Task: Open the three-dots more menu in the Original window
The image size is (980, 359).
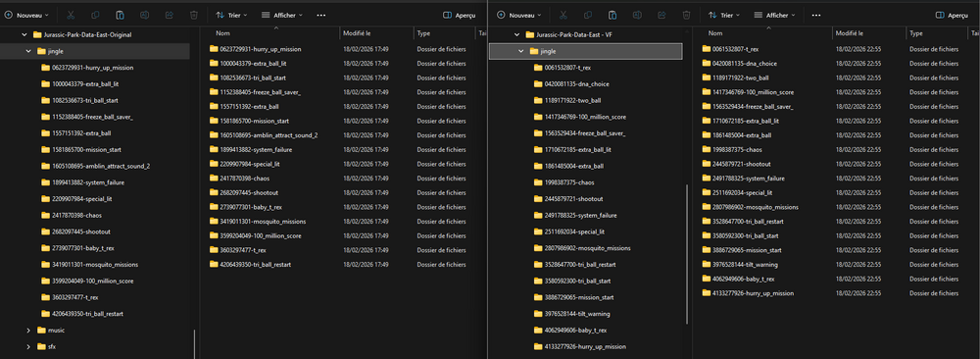Action: [321, 15]
